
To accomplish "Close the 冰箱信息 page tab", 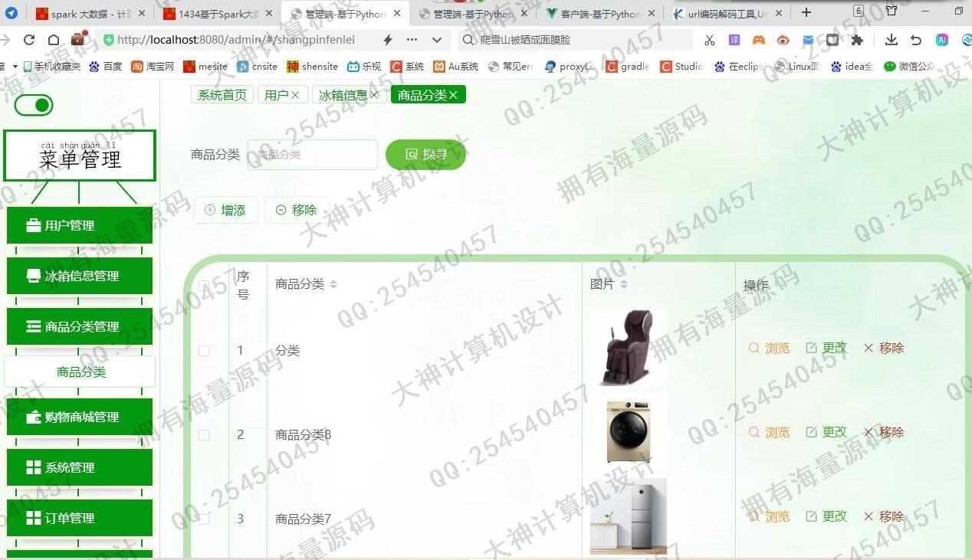I will (374, 95).
